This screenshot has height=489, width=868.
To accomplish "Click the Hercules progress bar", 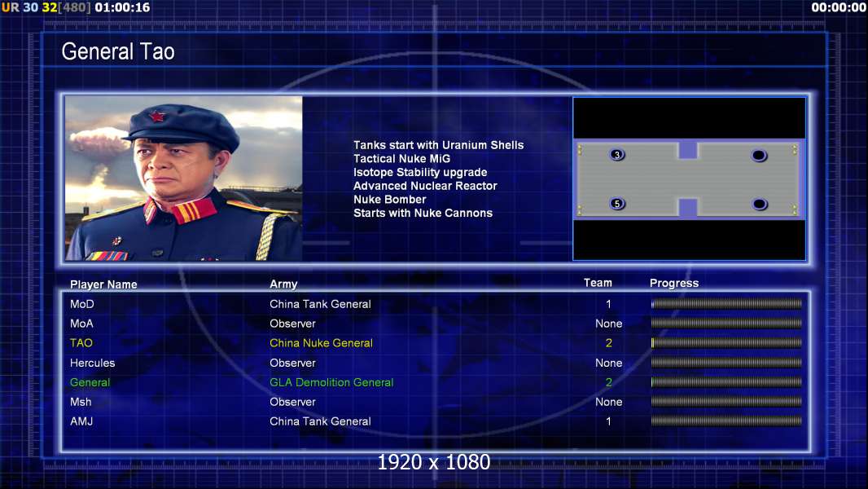I will (726, 363).
